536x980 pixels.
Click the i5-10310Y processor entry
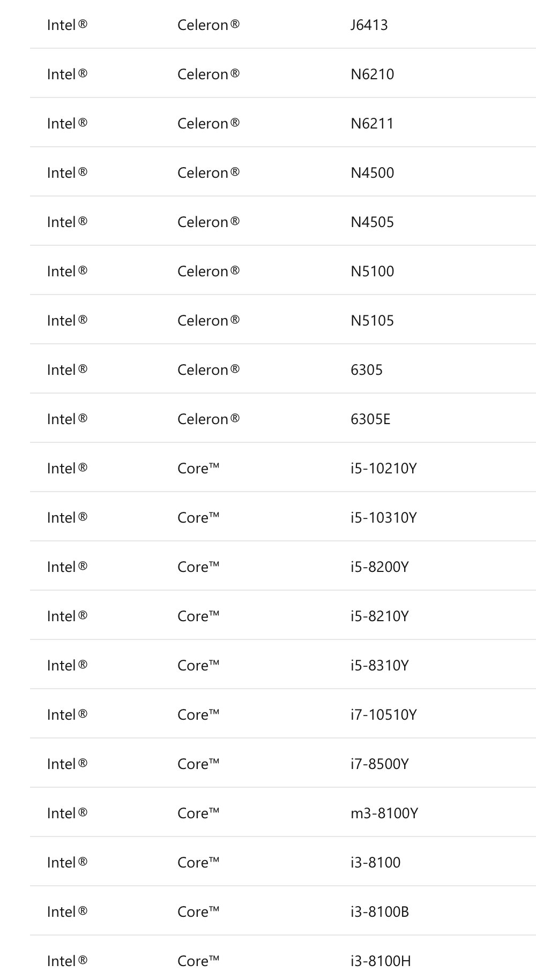(383, 518)
